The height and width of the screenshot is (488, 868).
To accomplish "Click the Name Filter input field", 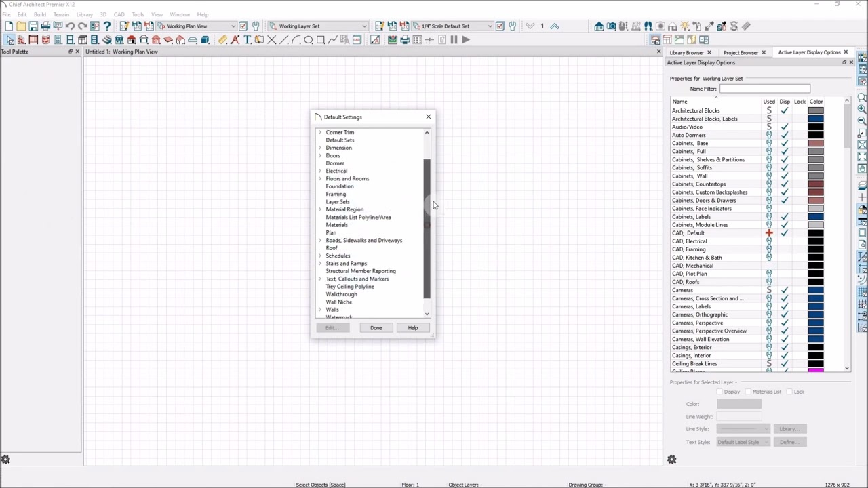I will (764, 89).
